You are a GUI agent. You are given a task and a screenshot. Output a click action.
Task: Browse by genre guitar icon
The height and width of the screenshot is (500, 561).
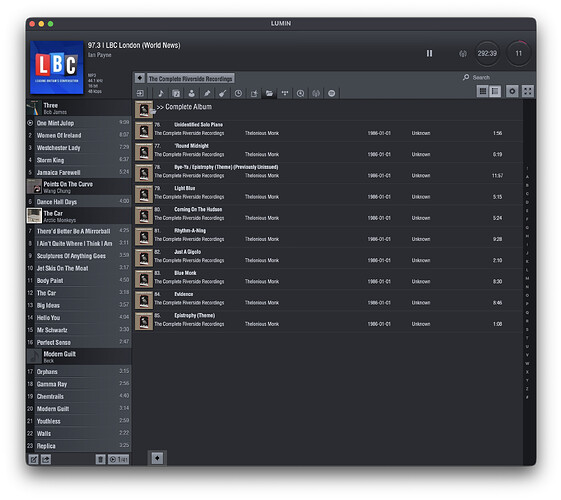click(223, 93)
